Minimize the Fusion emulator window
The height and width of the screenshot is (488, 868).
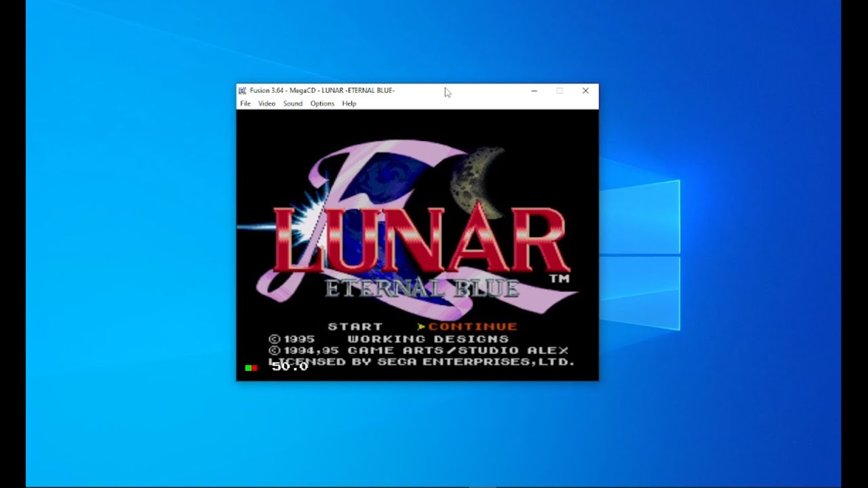pos(534,91)
